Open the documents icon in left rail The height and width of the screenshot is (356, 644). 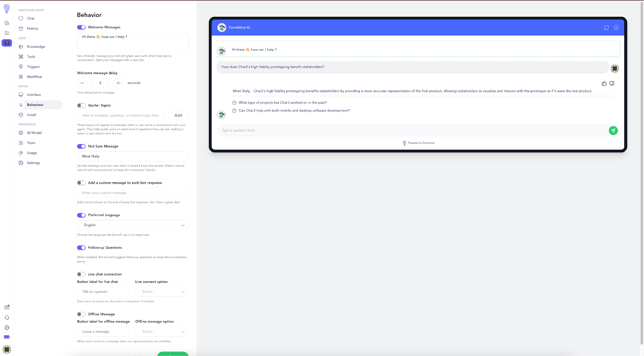7,23
